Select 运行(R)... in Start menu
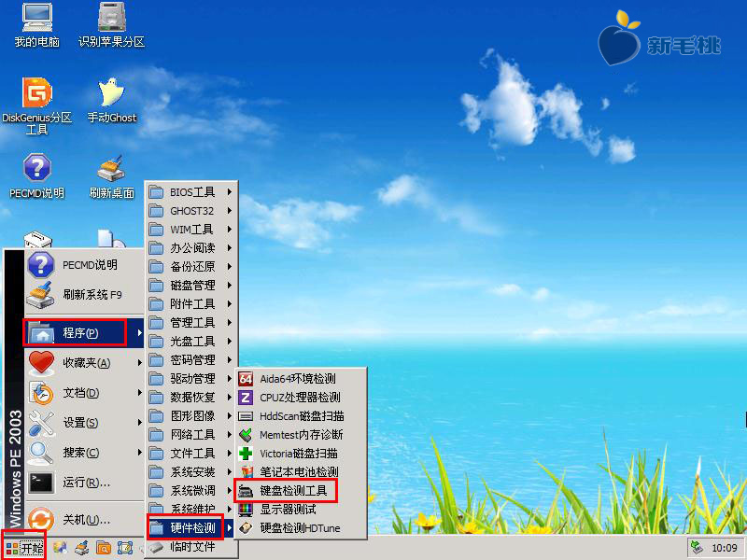Image resolution: width=747 pixels, height=560 pixels. coord(84,483)
